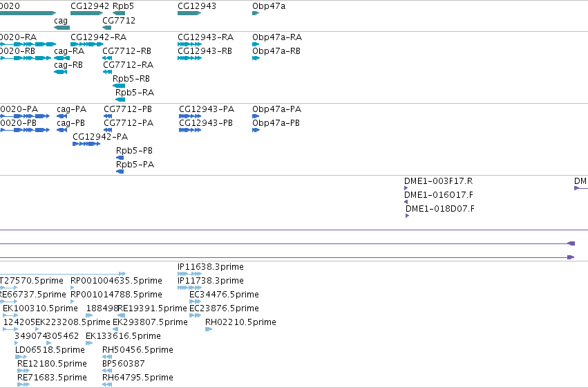Click the 305462 EST label
The image size is (588, 388).
[63, 336]
